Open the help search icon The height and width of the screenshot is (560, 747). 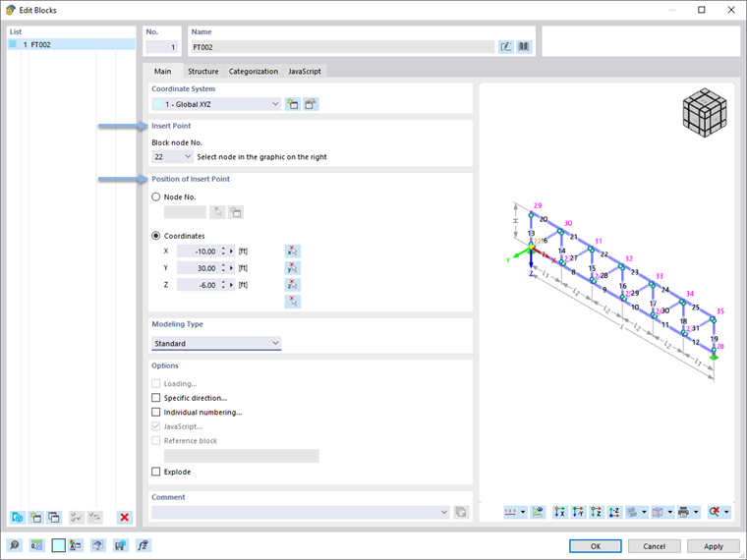point(15,545)
